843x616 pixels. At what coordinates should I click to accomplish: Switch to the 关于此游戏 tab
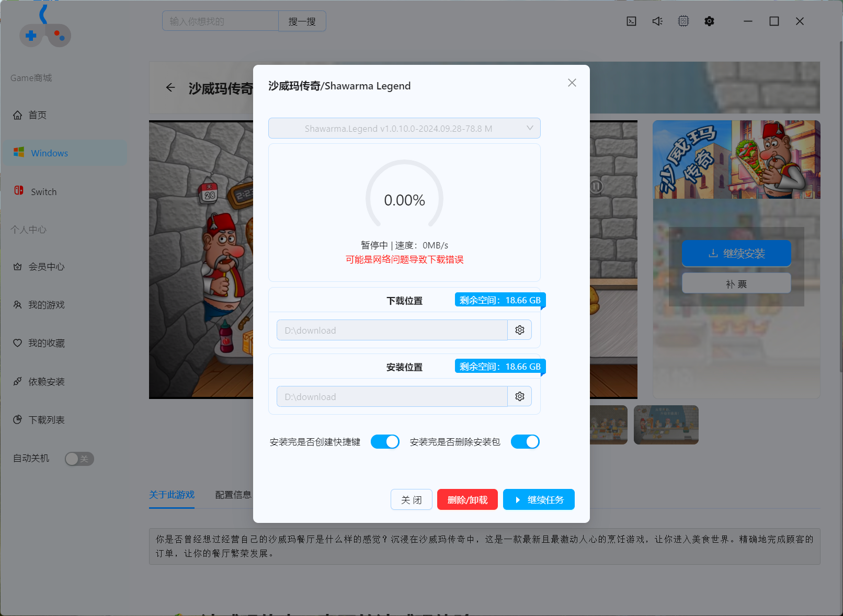(x=172, y=495)
